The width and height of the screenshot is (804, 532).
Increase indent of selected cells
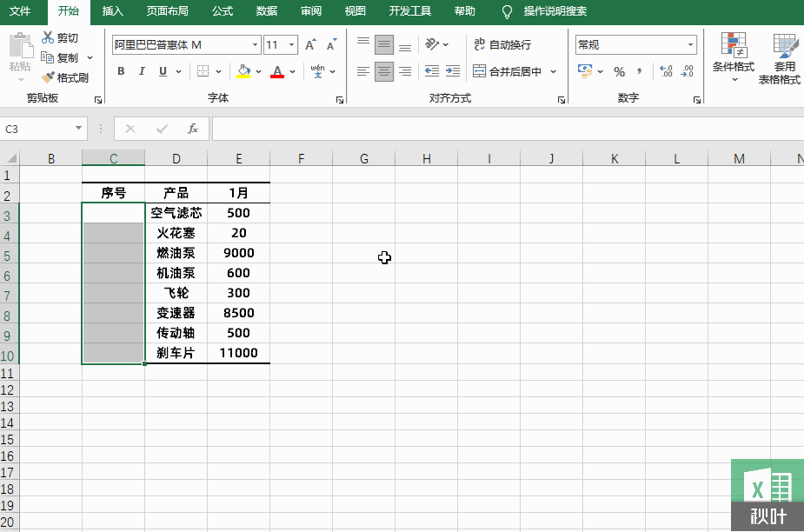tap(453, 71)
